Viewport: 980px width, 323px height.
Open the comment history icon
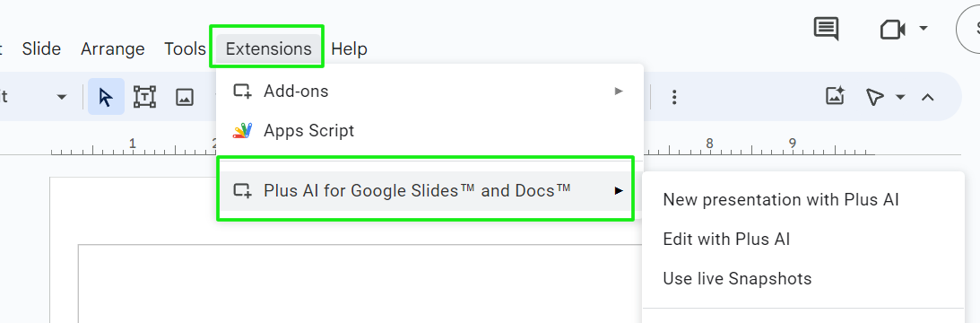826,29
